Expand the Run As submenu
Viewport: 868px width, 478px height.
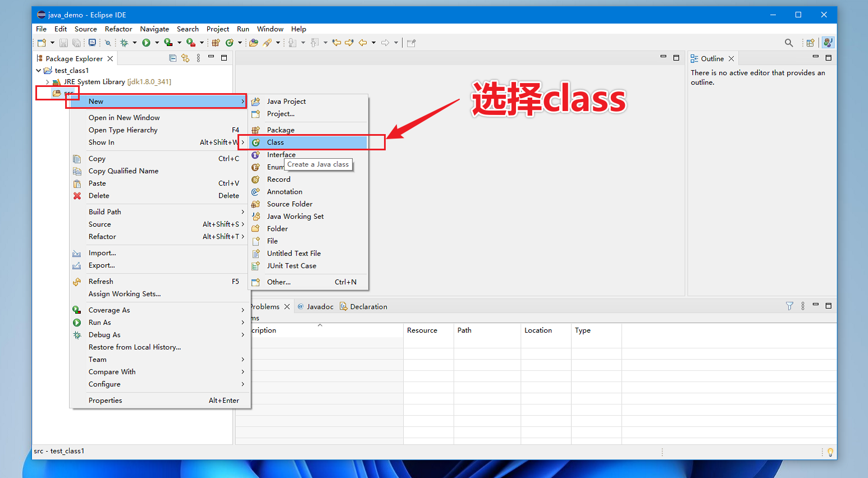click(x=159, y=323)
